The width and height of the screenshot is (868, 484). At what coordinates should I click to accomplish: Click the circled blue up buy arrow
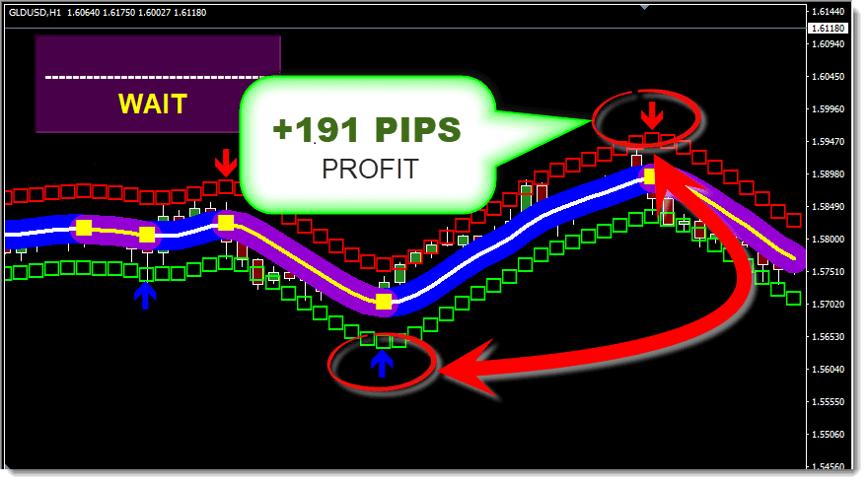(382, 365)
